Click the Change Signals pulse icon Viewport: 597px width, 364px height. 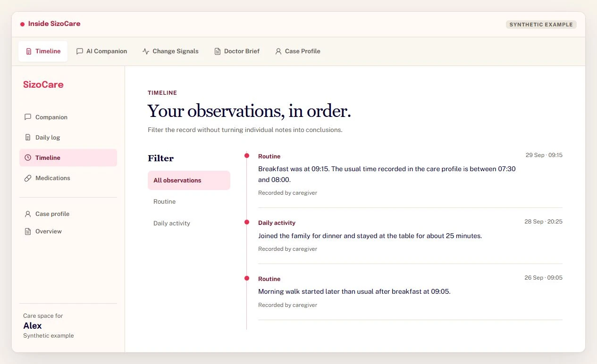click(146, 51)
